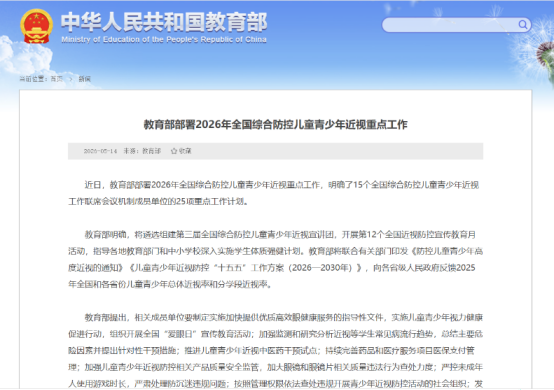554x390 pixels.
Task: Click the article publish date text
Action: (x=100, y=151)
